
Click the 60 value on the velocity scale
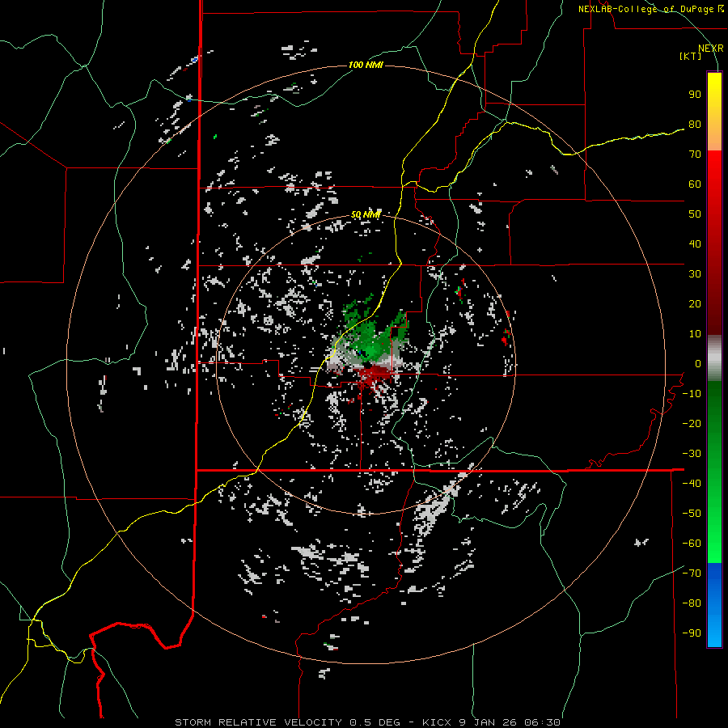(x=695, y=184)
